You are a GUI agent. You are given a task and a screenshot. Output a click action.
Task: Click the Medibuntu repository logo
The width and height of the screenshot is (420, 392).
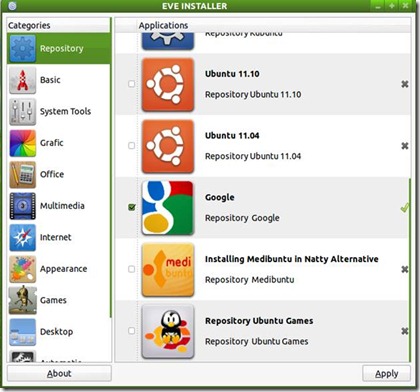tap(168, 270)
